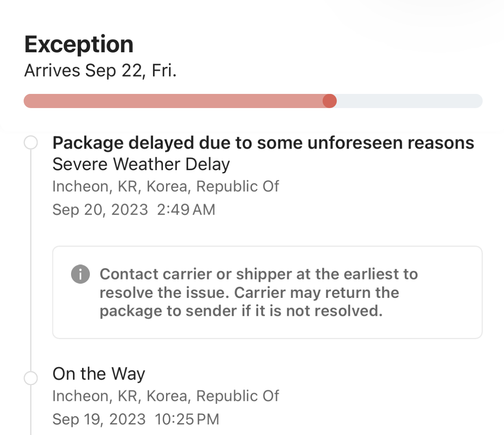Click the Incheon location under On the Way
The width and height of the screenshot is (504, 435).
[x=166, y=396]
